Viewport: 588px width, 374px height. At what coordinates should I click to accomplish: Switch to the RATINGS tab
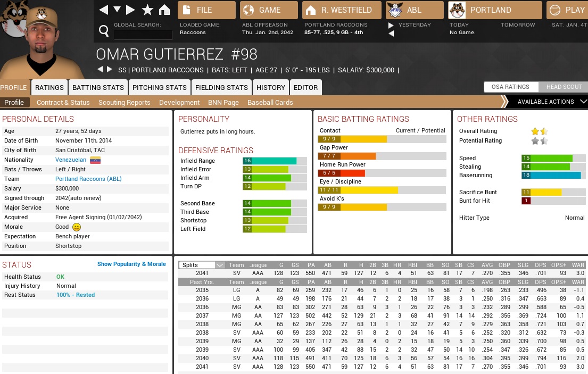pyautogui.click(x=49, y=87)
